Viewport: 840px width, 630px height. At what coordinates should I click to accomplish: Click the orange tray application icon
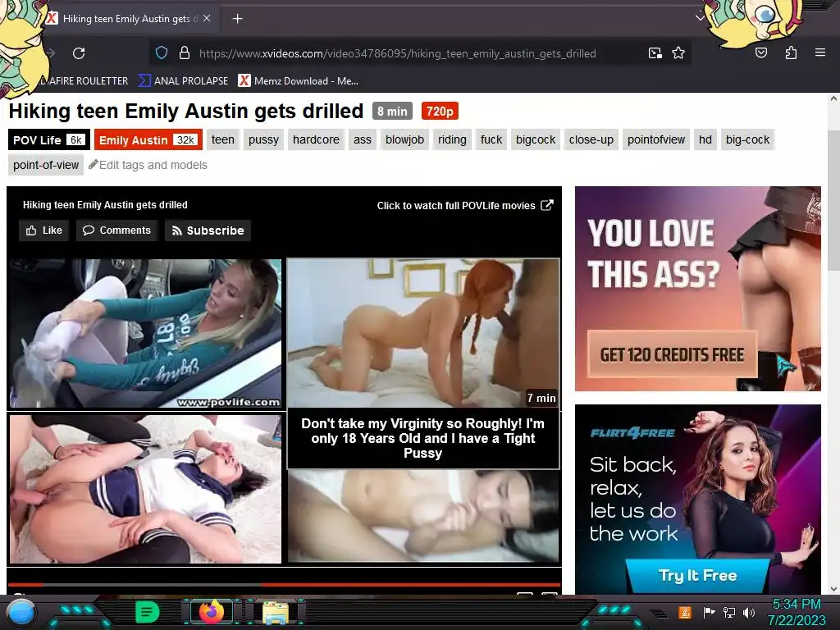click(685, 612)
